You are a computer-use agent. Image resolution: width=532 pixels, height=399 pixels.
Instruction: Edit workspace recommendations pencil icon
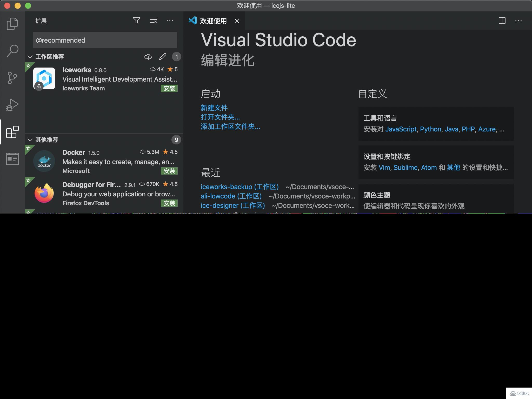[163, 57]
